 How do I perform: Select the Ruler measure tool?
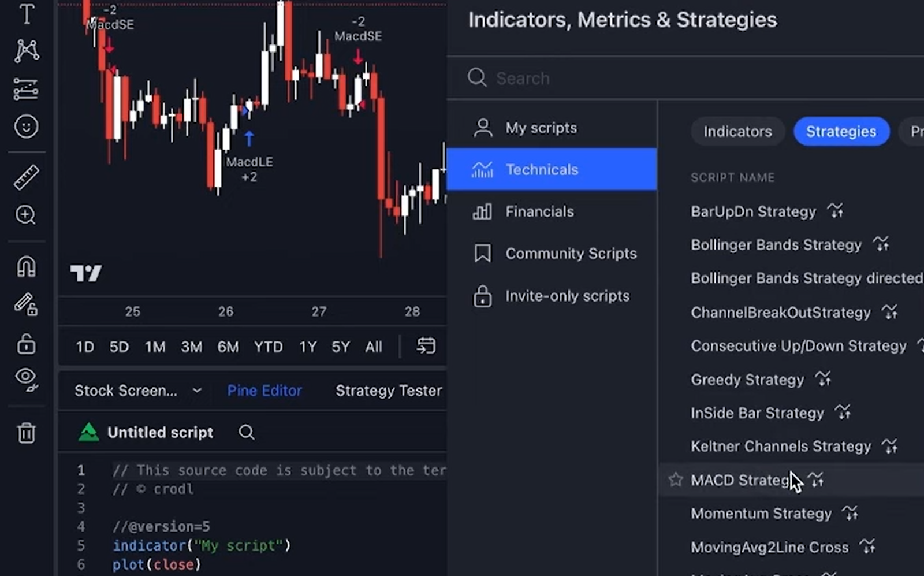pos(26,176)
